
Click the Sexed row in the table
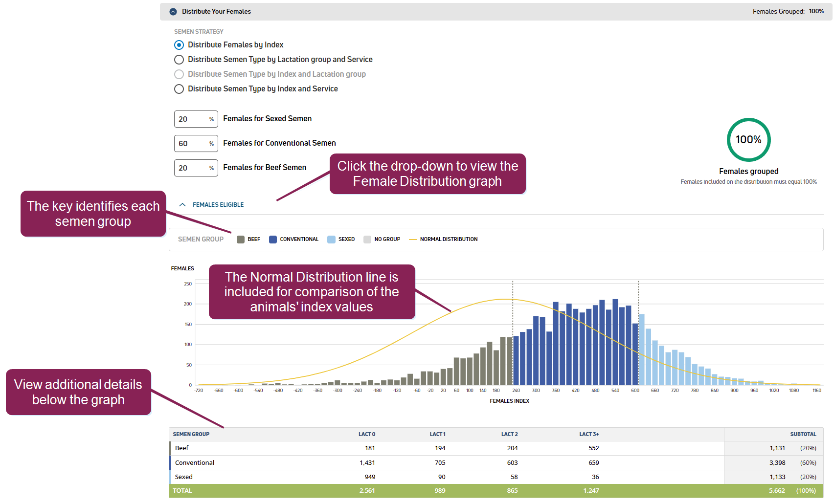[x=184, y=477]
